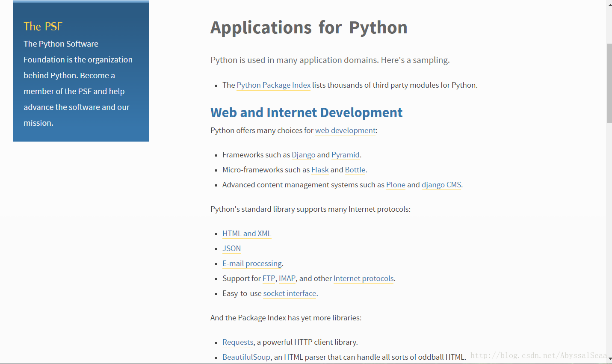Click the scrollbar down arrow

[x=609, y=359]
